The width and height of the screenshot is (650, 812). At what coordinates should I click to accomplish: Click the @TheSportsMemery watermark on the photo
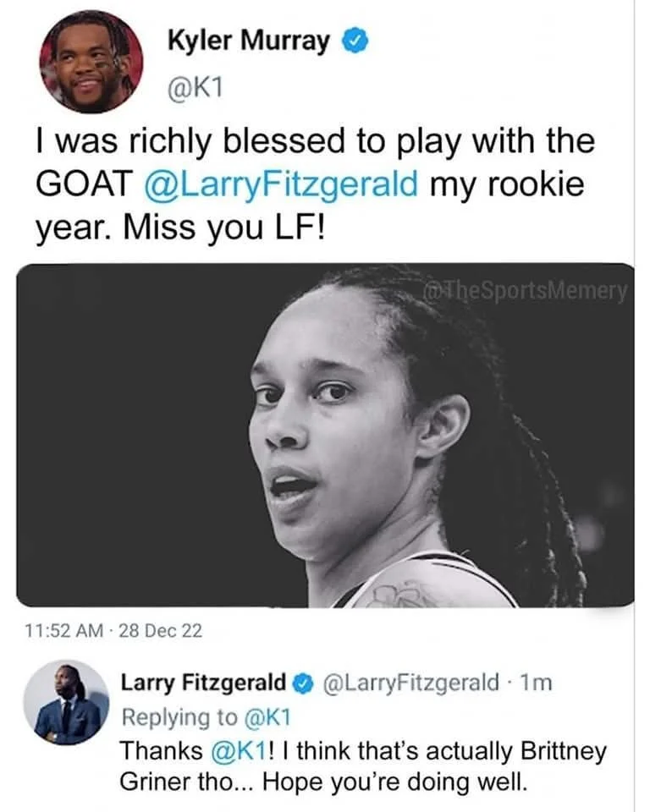(x=526, y=291)
